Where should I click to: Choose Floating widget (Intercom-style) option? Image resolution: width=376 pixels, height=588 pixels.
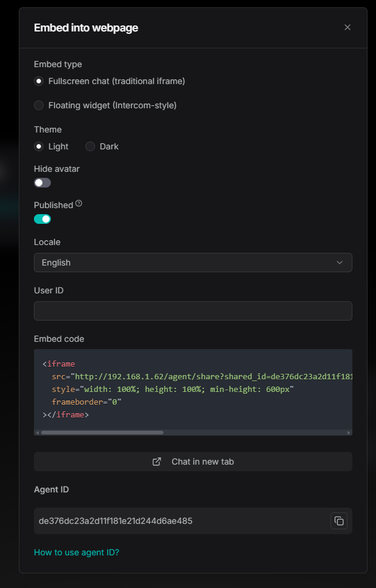[39, 105]
